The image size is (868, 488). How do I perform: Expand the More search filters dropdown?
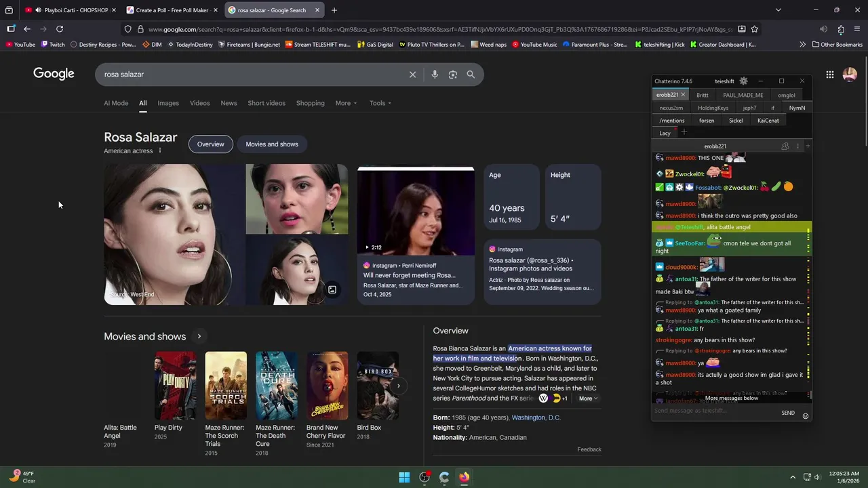346,103
